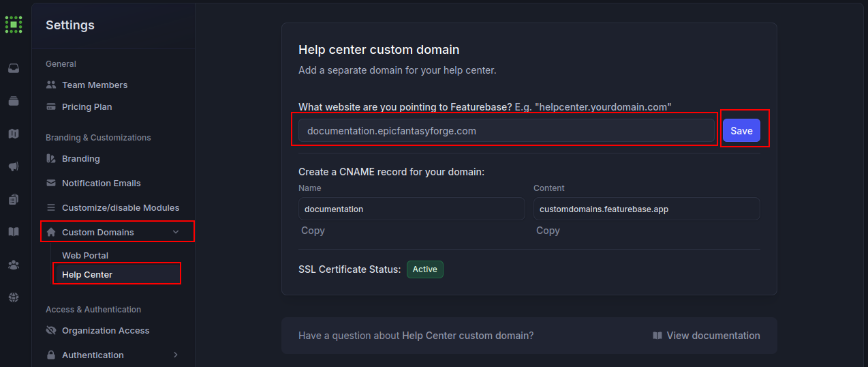This screenshot has height=367, width=868.
Task: Open the stacked layers icon in left rail
Action: click(14, 101)
